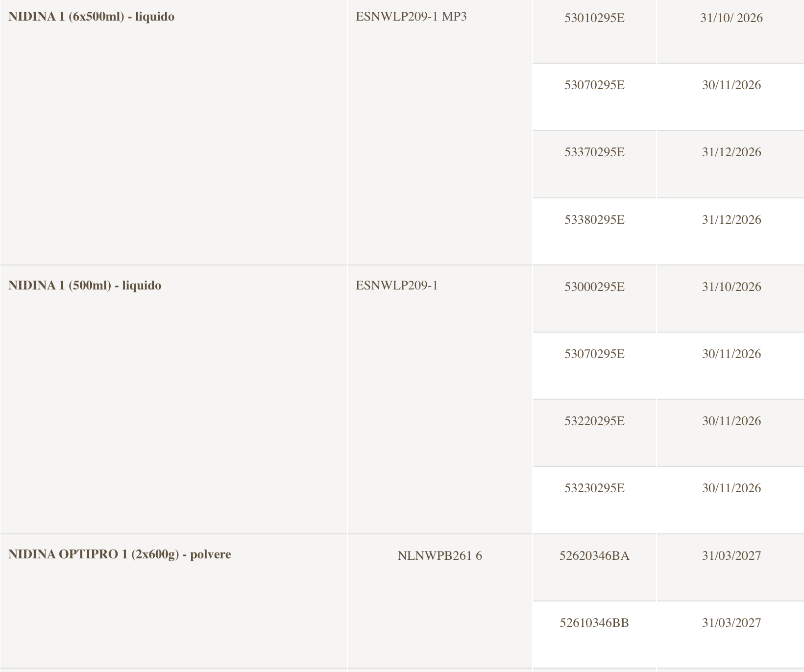Select the NLNWPB261 6 code cell
Image resolution: width=804 pixels, height=672 pixels.
click(x=439, y=556)
